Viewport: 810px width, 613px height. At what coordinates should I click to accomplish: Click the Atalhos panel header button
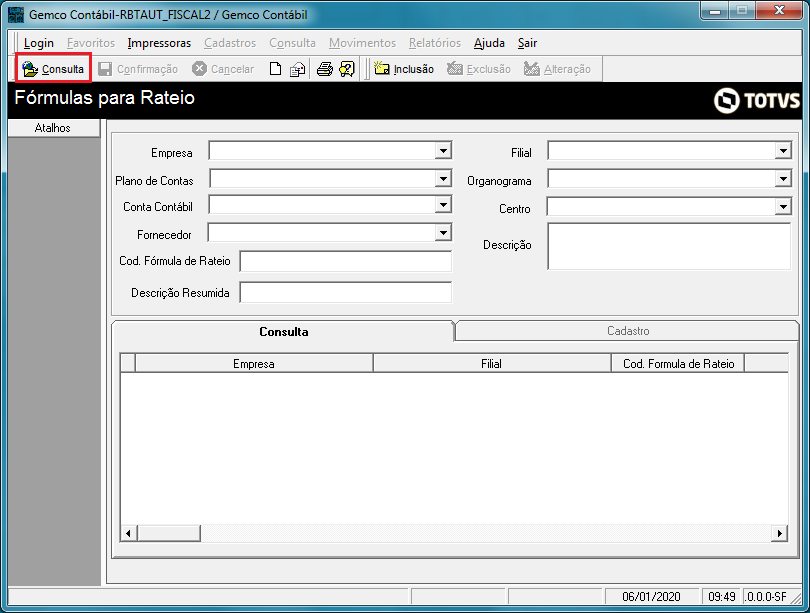(x=53, y=128)
